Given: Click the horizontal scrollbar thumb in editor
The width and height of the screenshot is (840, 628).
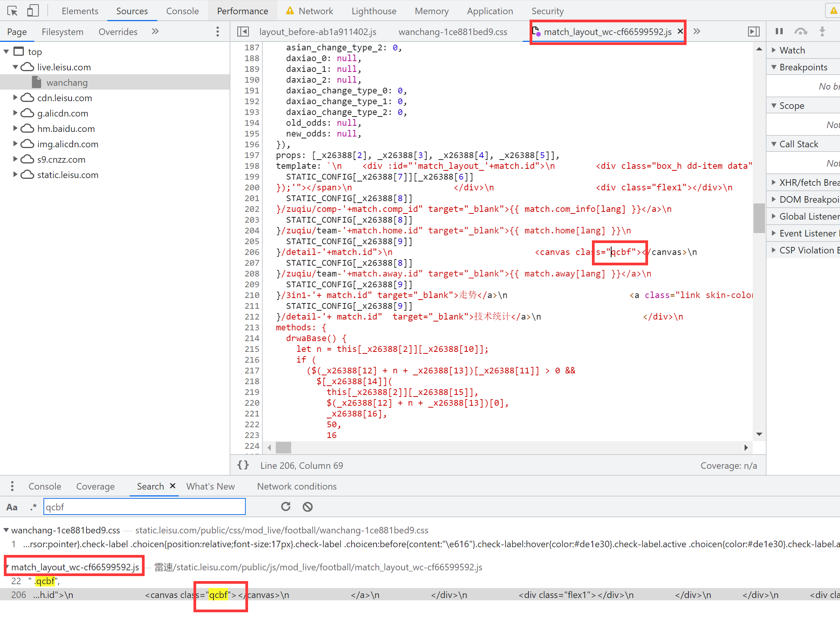Looking at the screenshot, I should tap(283, 448).
